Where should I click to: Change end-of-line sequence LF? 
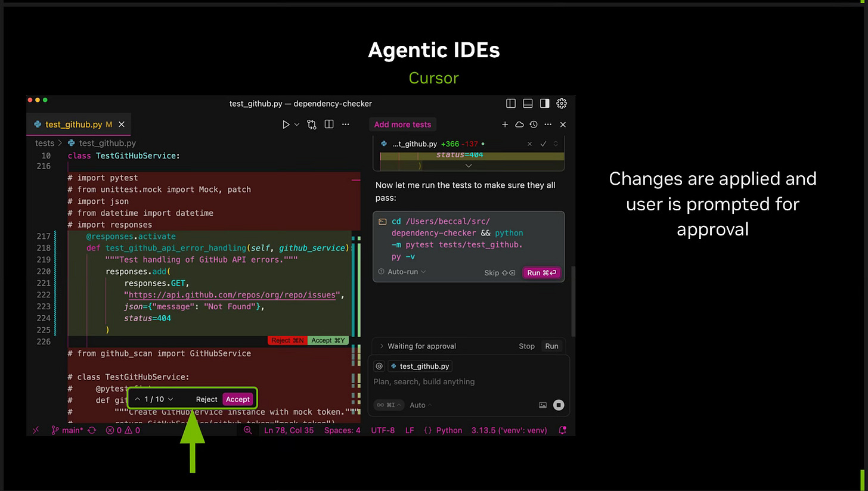(410, 430)
